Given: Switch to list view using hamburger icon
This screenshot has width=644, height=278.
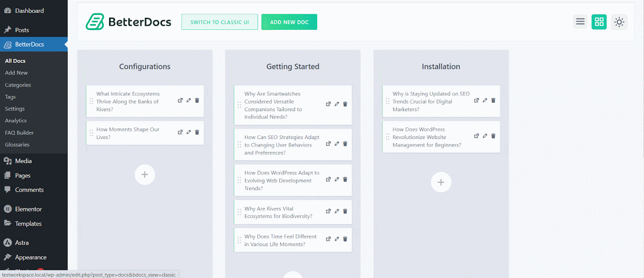Looking at the screenshot, I should click(580, 22).
